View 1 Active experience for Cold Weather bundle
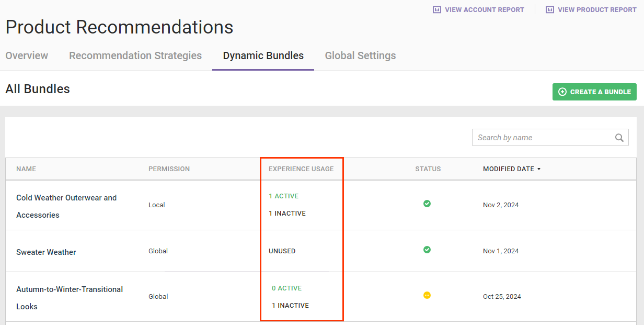The height and width of the screenshot is (325, 644). (x=284, y=196)
